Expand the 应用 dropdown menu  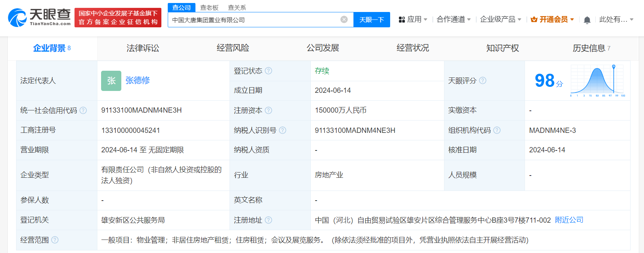pos(413,19)
